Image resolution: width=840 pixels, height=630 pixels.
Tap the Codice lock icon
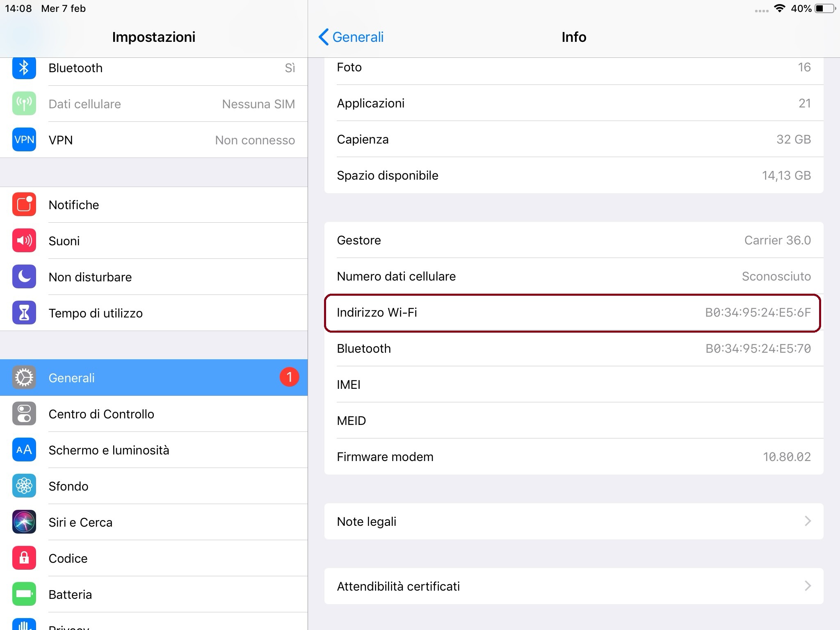[24, 558]
